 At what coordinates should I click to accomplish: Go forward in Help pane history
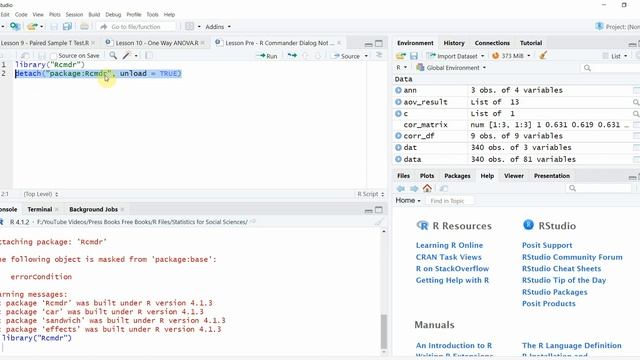[x=414, y=188]
